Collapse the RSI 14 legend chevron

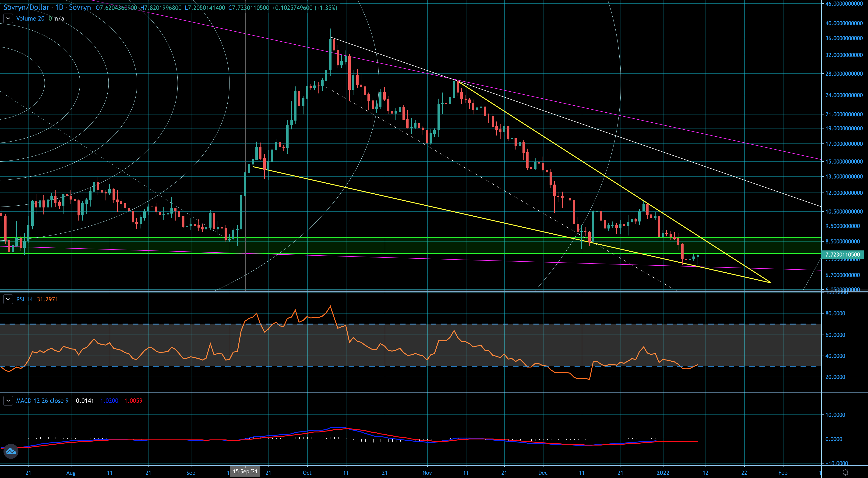8,299
